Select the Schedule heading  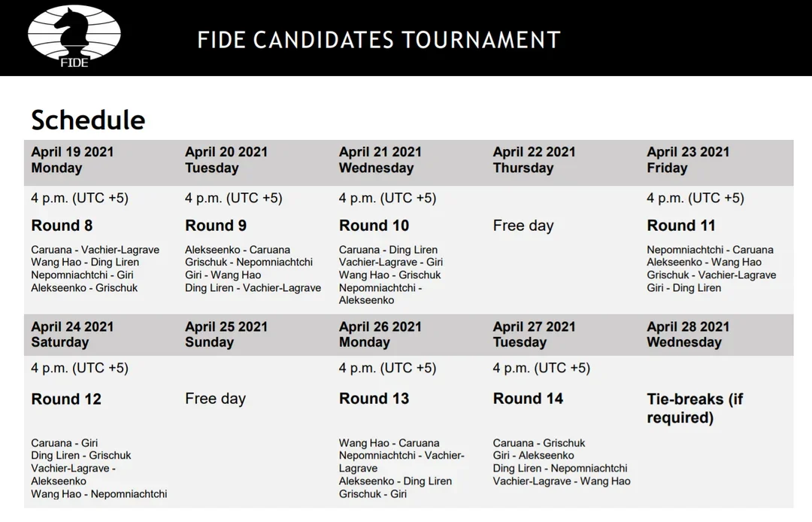[x=88, y=120]
